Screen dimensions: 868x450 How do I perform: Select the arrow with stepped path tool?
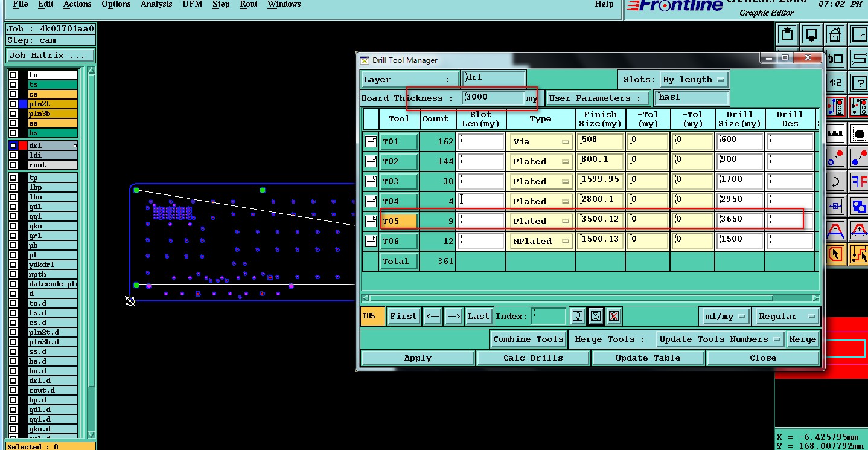point(858,254)
